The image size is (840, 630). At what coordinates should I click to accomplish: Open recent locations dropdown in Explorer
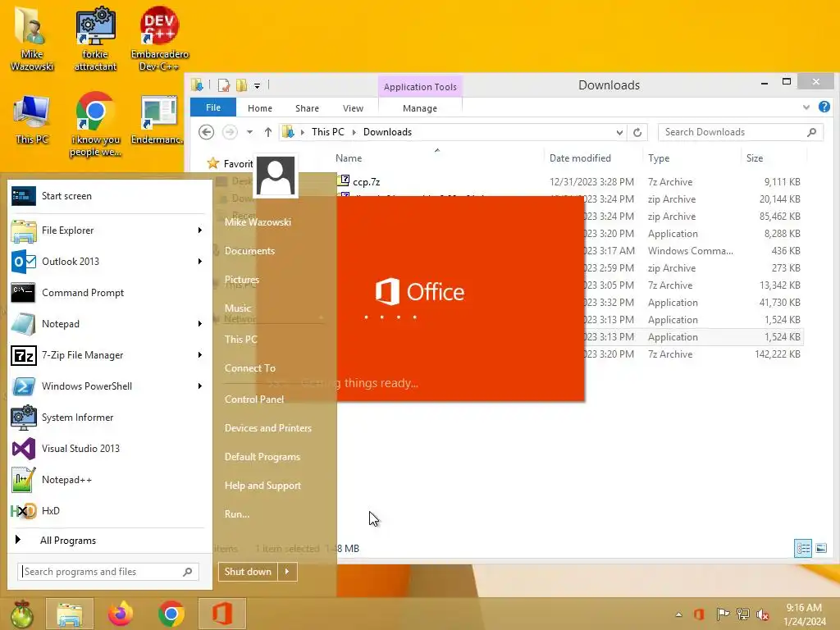point(249,132)
